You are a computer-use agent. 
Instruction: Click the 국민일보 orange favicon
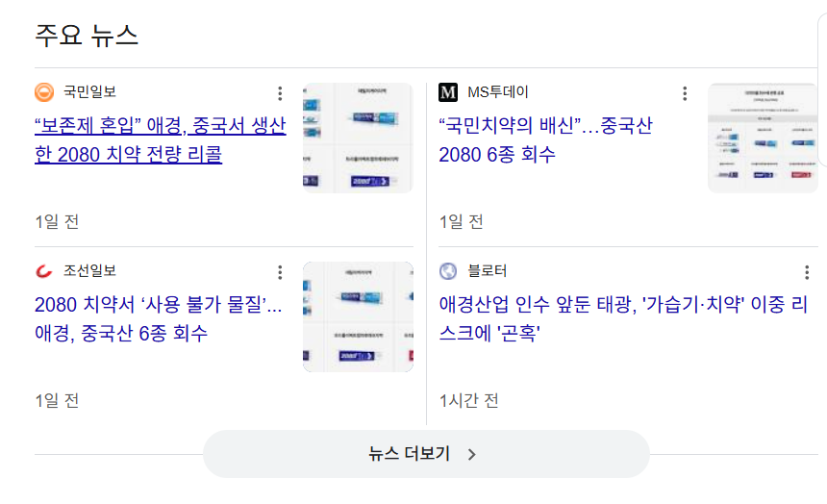tap(44, 92)
